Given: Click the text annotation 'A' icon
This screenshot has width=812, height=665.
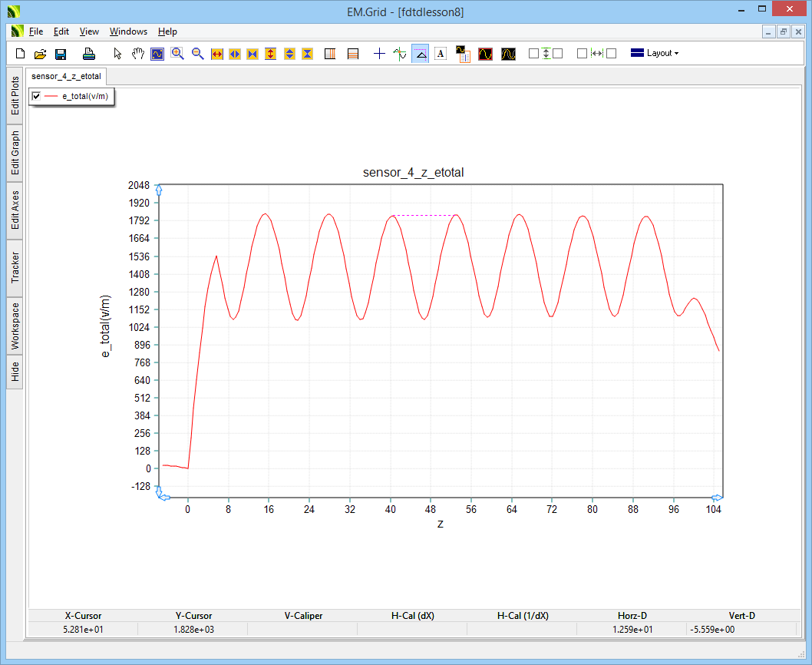Looking at the screenshot, I should click(441, 54).
